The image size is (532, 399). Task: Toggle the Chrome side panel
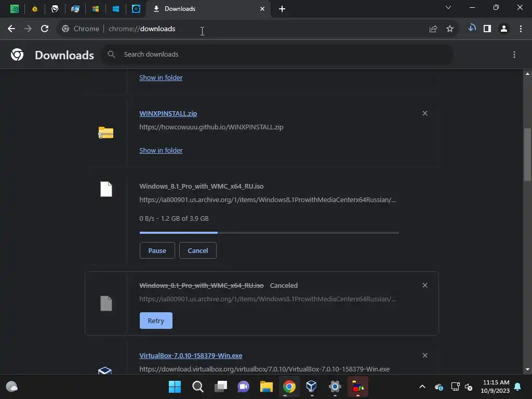(487, 29)
